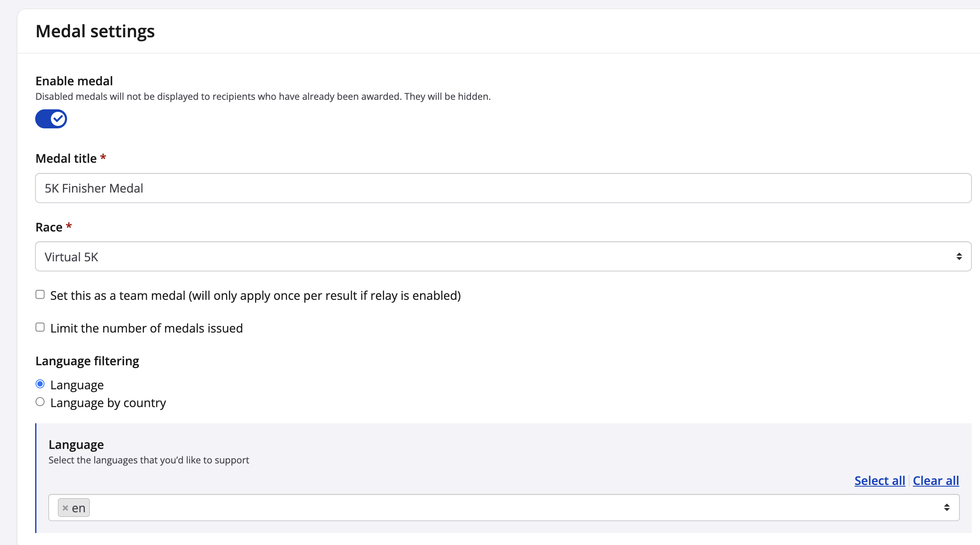The image size is (980, 545).
Task: Click the Select all link
Action: point(879,480)
